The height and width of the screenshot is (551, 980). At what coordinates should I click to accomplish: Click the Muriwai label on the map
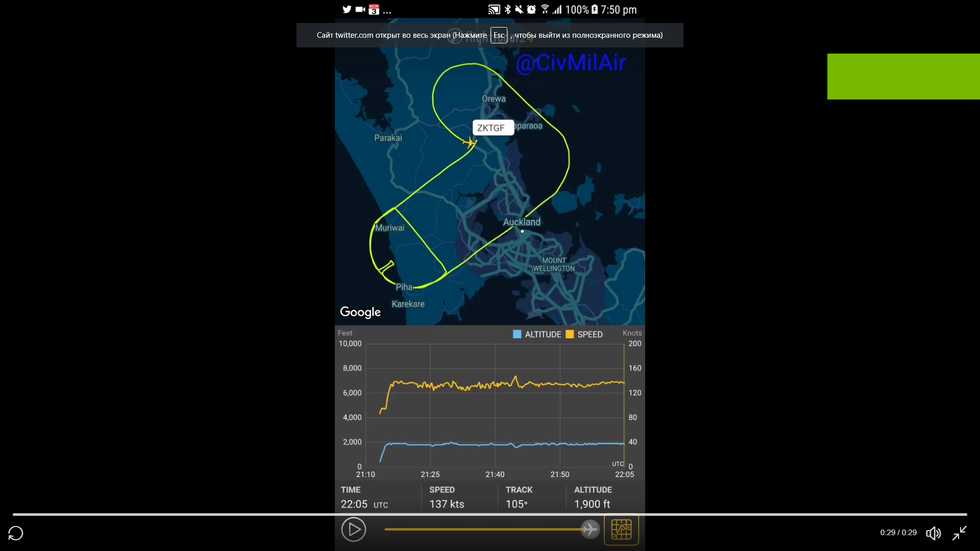click(390, 228)
